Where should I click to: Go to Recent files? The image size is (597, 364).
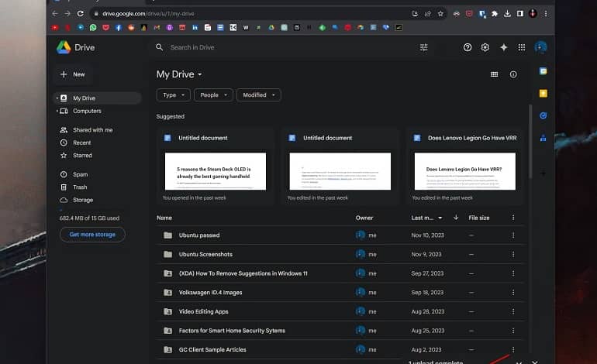pyautogui.click(x=82, y=143)
